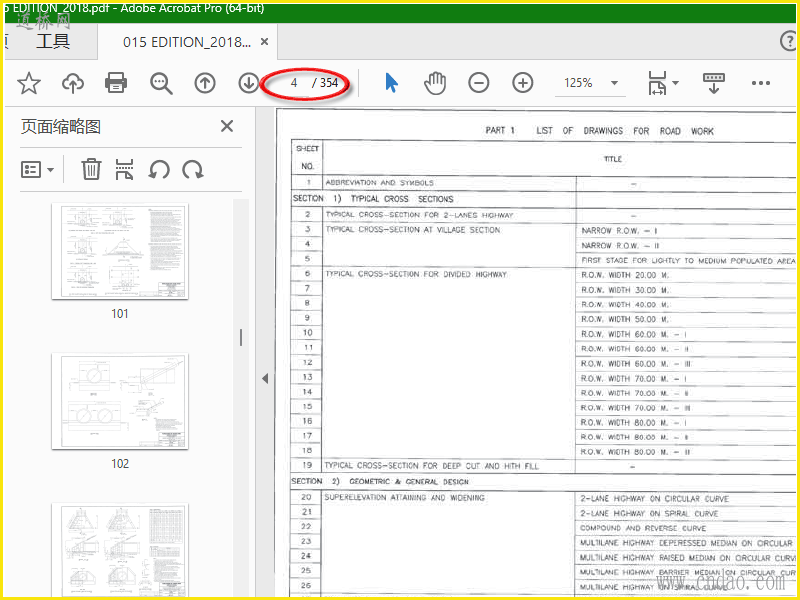Go to the previous page
The height and width of the screenshot is (600, 800).
205,83
